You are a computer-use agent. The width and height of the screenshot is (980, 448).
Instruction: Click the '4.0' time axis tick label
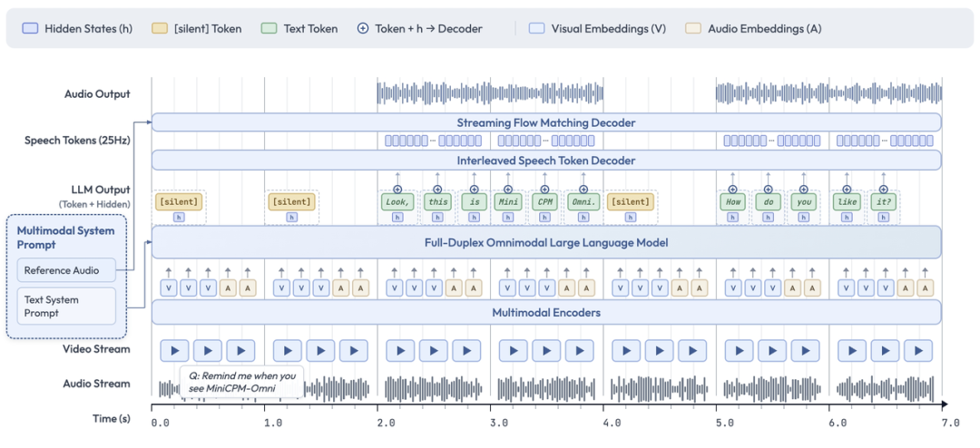612,424
